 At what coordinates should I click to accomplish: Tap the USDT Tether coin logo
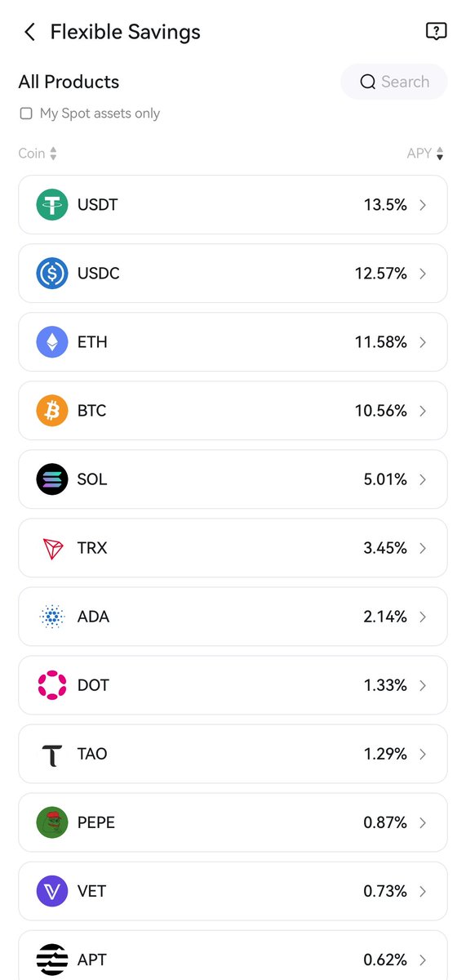pos(52,205)
